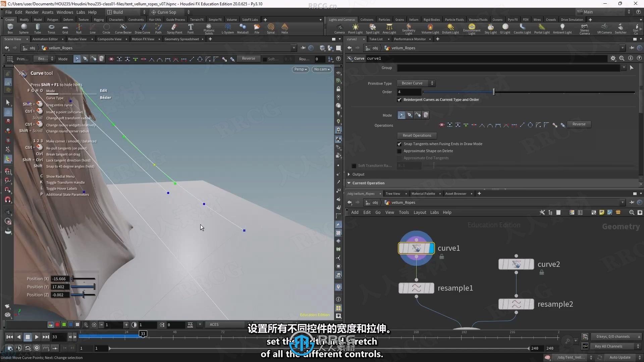
Task: Toggle Reinterpret Curves as Current Type and Order
Action: tap(399, 100)
